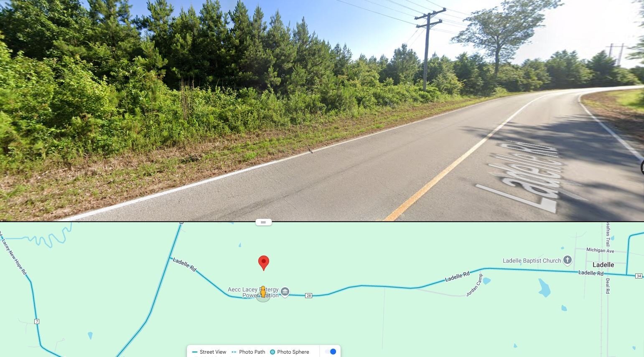
Task: Open the Ladelle Baptist Church label
Action: coord(532,261)
